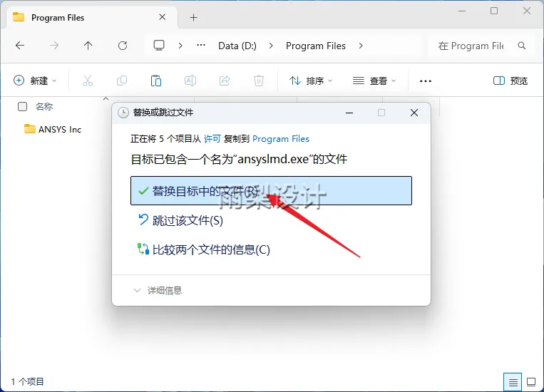Navigate up one folder level
This screenshot has height=392, width=544.
(x=88, y=46)
